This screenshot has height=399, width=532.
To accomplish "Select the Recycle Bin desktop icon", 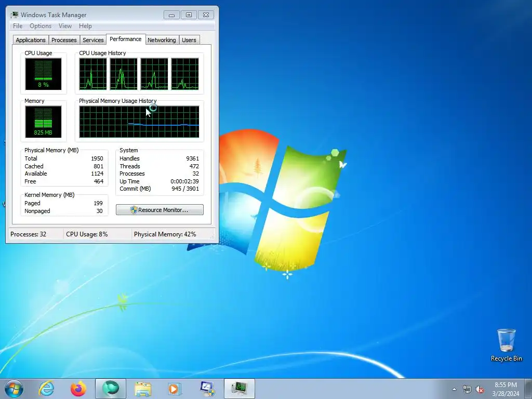I will (x=506, y=345).
